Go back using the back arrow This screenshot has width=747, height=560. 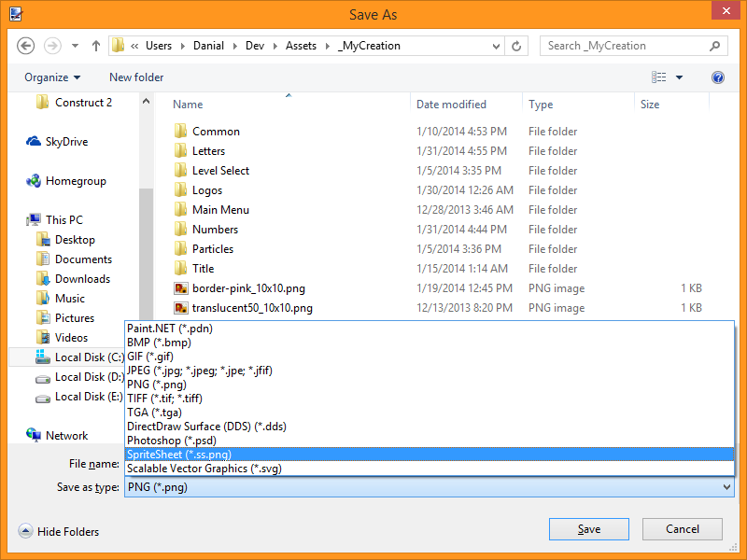26,46
